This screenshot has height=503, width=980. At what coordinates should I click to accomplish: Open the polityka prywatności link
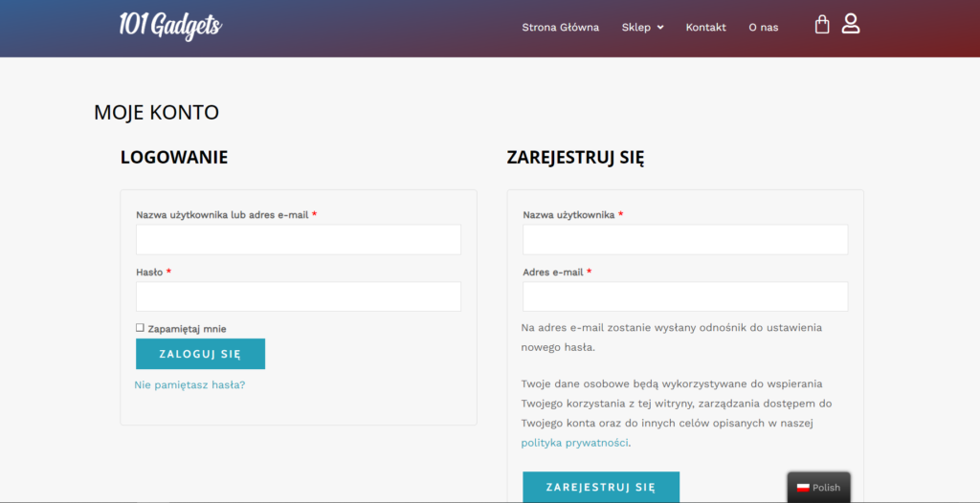[574, 443]
